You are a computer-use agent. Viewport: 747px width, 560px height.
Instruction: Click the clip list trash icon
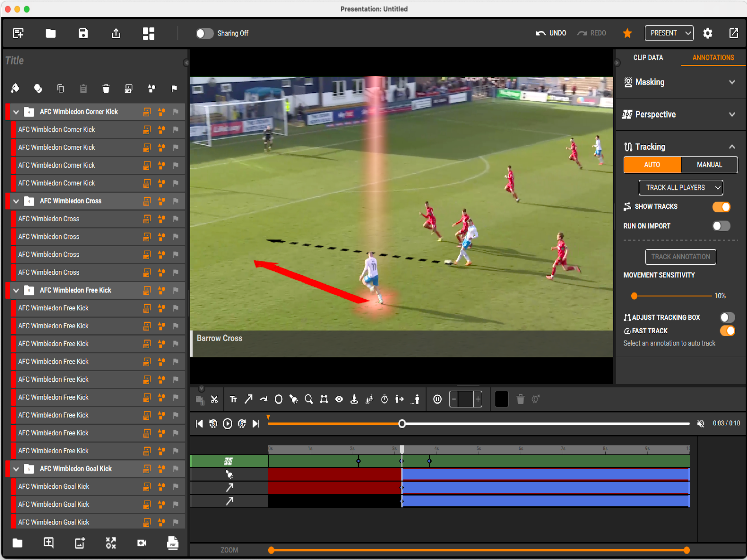(106, 89)
